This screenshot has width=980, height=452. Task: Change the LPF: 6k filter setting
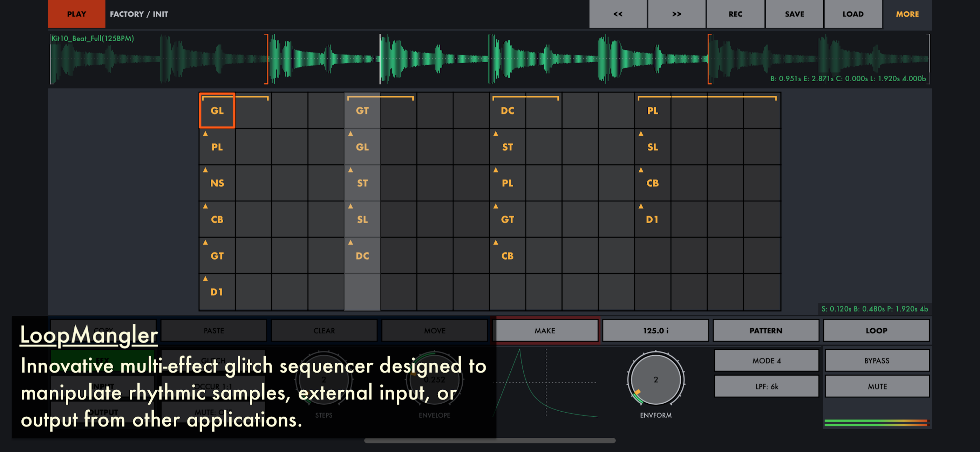[767, 386]
